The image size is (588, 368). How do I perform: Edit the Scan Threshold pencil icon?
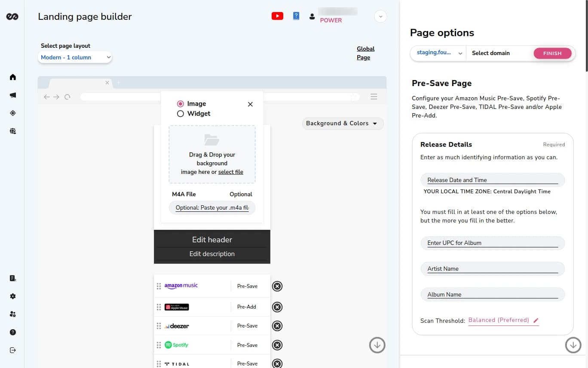536,320
